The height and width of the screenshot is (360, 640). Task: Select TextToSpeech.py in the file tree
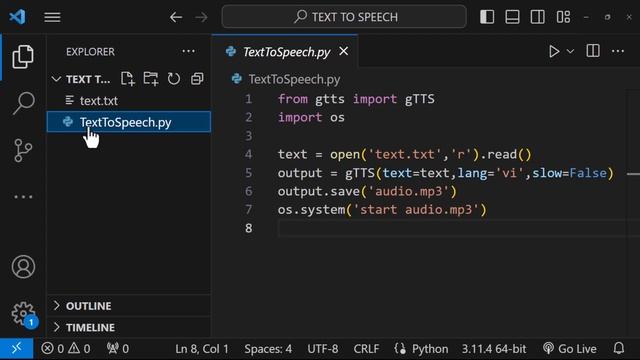coord(129,122)
